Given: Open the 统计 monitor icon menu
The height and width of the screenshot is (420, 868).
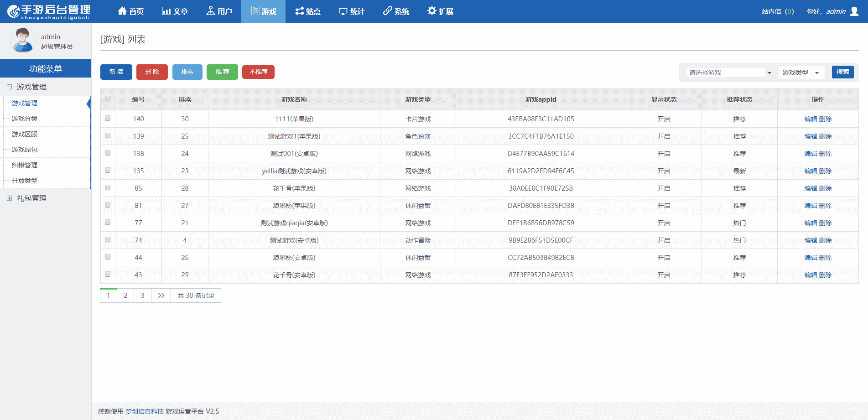Looking at the screenshot, I should pyautogui.click(x=343, y=11).
